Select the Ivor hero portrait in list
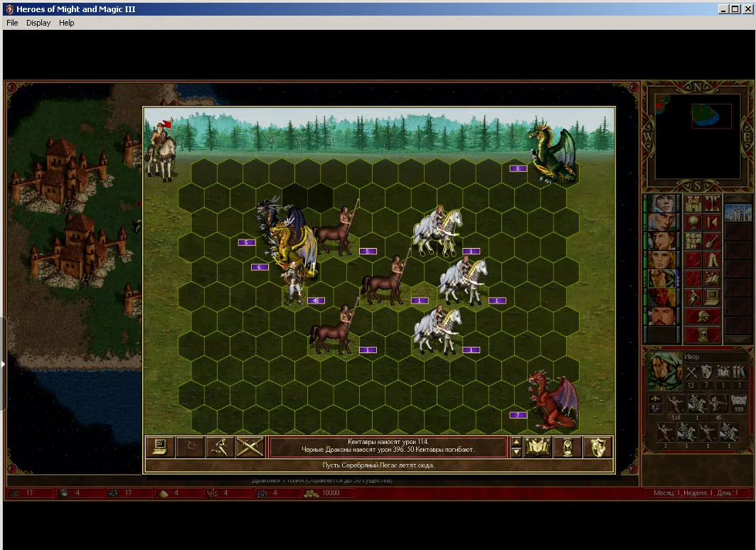 point(662,279)
